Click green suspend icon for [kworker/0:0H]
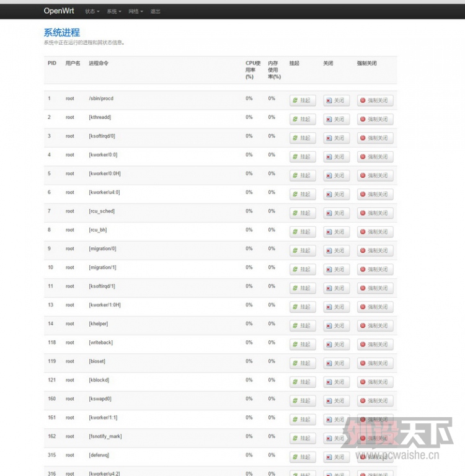 (295, 175)
